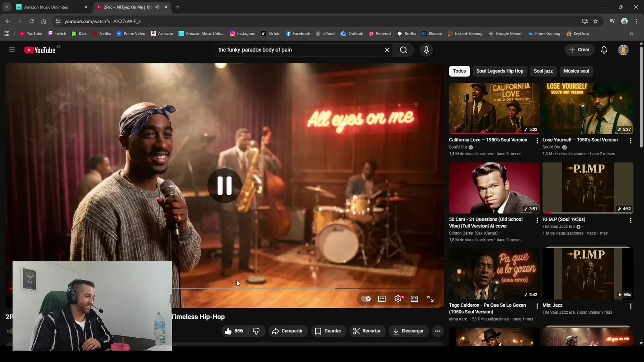
Task: Dislike the video with thumbs down
Action: pyautogui.click(x=256, y=331)
